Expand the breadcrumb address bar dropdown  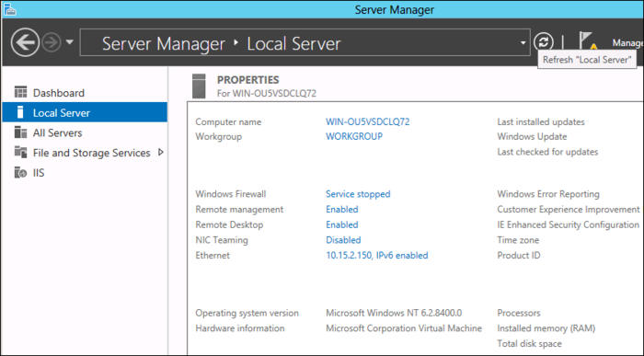pos(523,42)
